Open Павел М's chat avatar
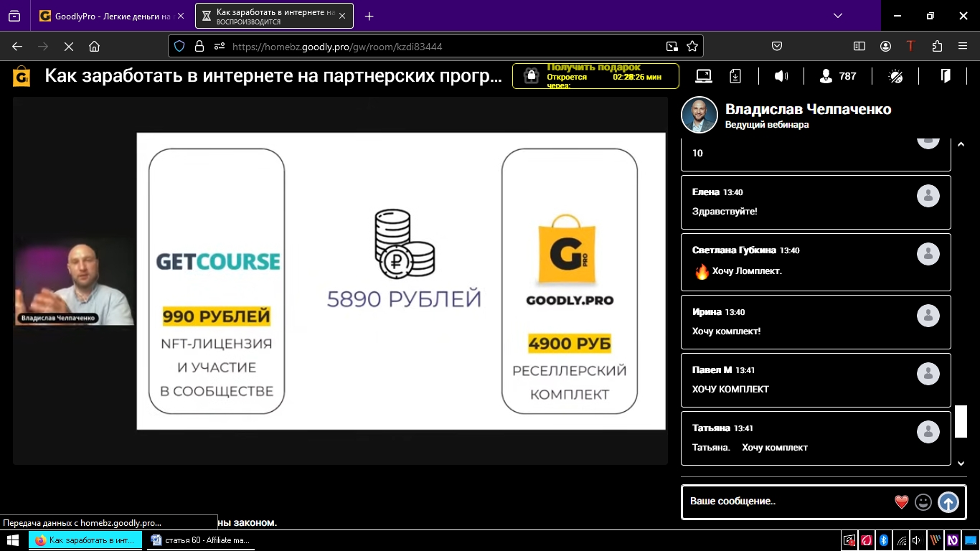The image size is (980, 551). click(928, 374)
